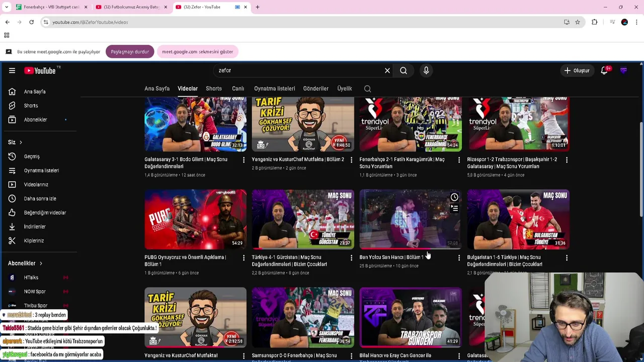Open Daha sonra izle in sidebar
Image resolution: width=644 pixels, height=362 pixels.
39,199
